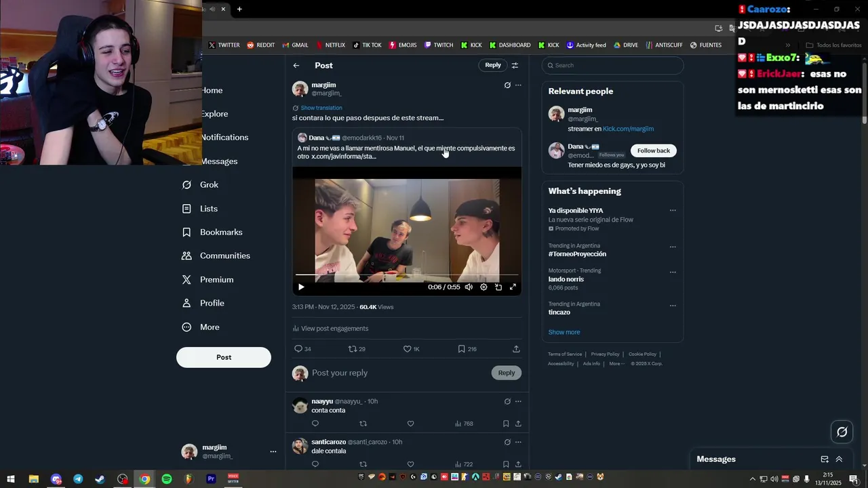This screenshot has width=868, height=488.
Task: Open Spotify from the taskbar
Action: tap(167, 479)
